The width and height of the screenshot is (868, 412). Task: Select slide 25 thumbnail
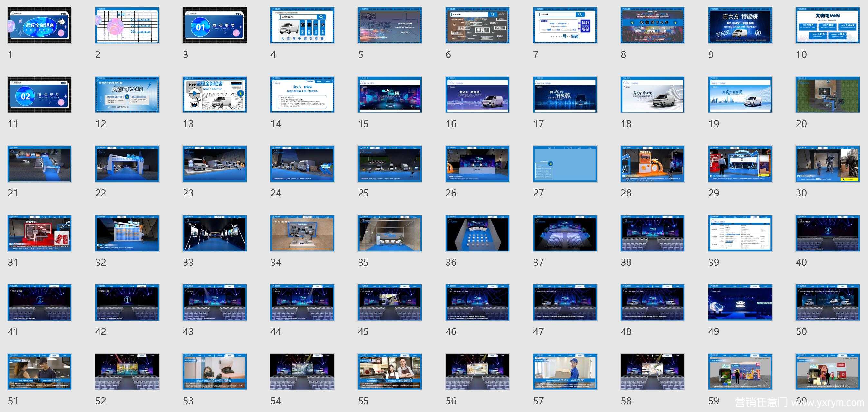390,164
